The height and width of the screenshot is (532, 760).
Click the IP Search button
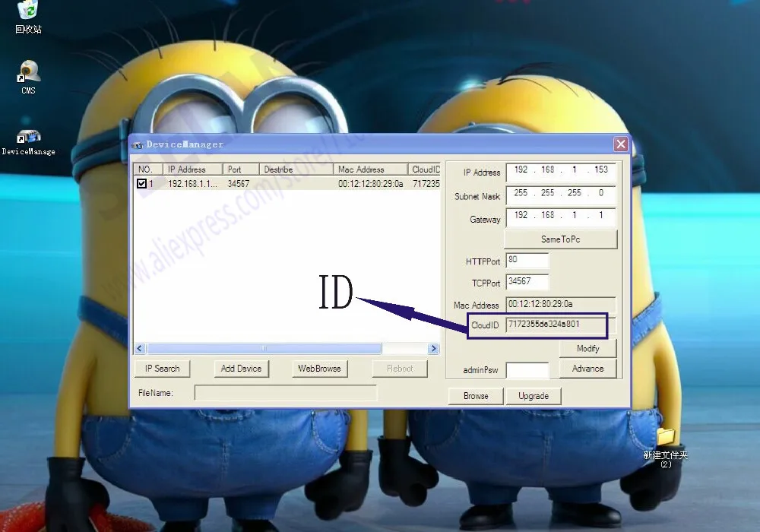pyautogui.click(x=162, y=369)
